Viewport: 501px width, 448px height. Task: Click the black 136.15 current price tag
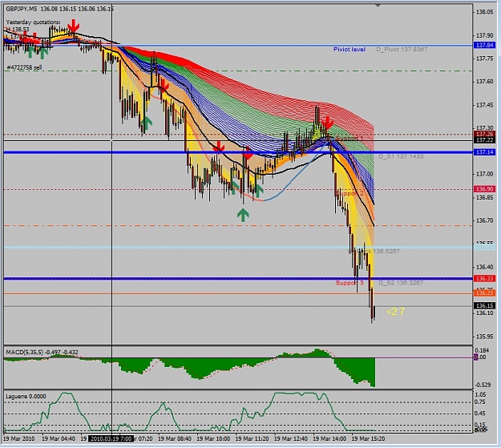point(485,306)
